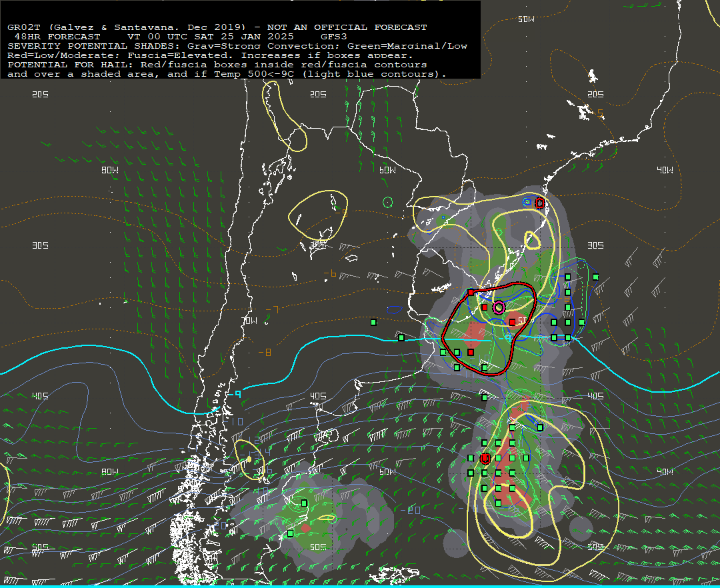This screenshot has height=588, width=720.
Task: Click the red square on top edge of red contour
Action: [471, 292]
